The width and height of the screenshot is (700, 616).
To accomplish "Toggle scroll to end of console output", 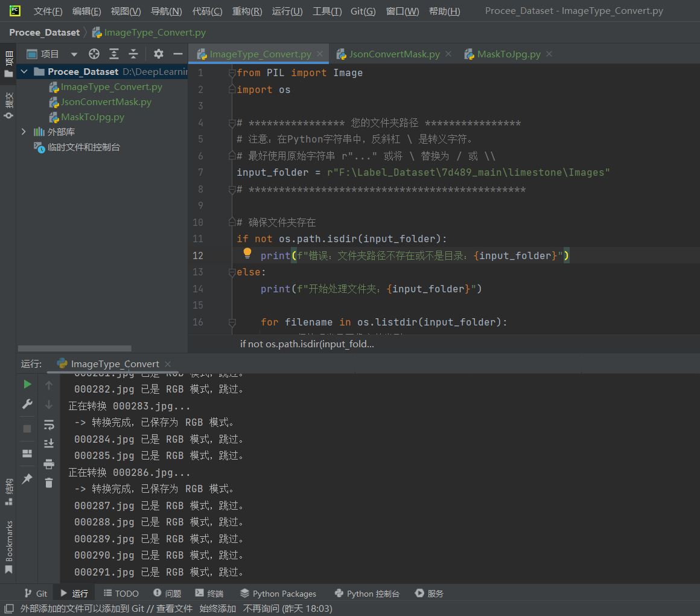I will [49, 443].
